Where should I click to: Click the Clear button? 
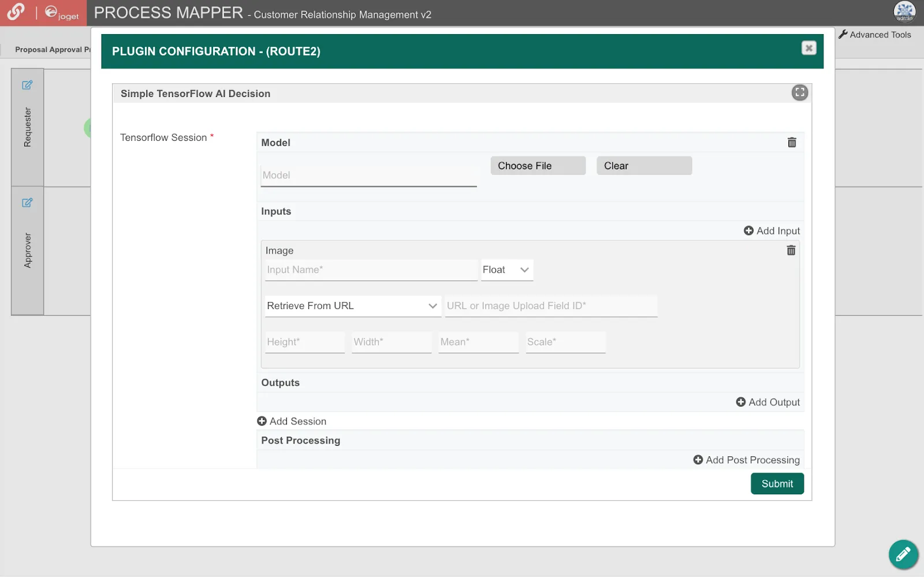pos(644,166)
